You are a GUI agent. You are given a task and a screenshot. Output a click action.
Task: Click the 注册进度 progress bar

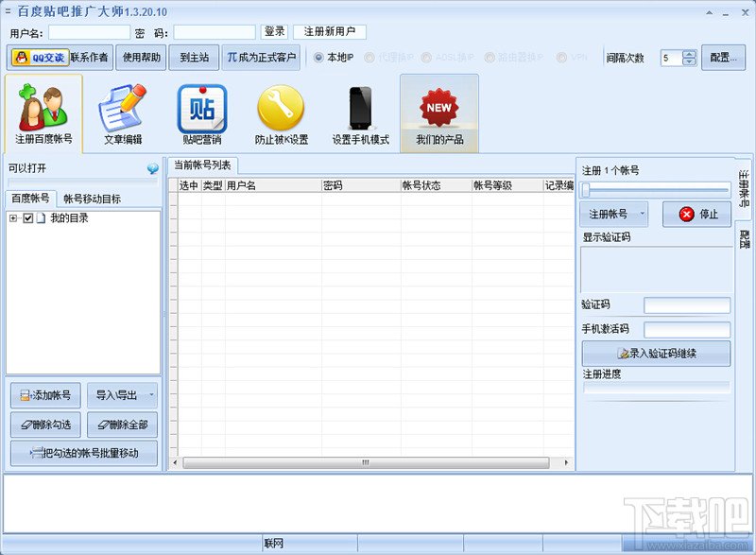coord(656,388)
